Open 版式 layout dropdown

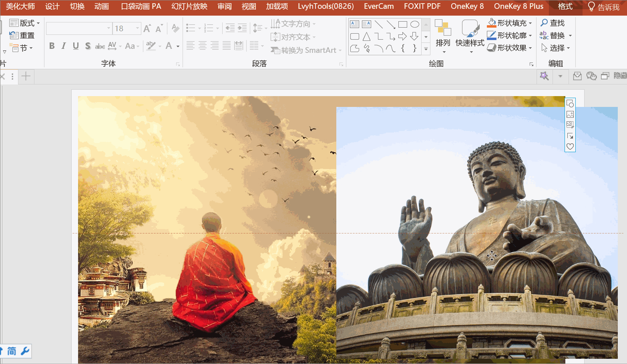(x=25, y=23)
